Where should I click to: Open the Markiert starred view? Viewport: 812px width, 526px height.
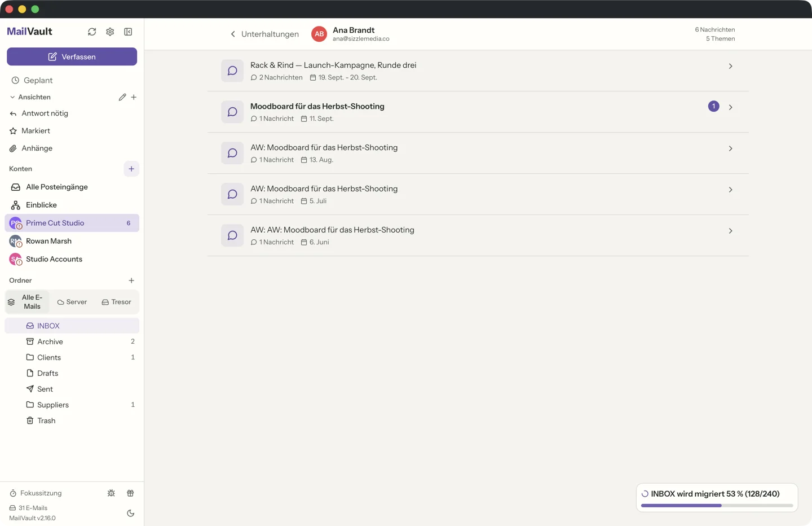(x=72, y=131)
